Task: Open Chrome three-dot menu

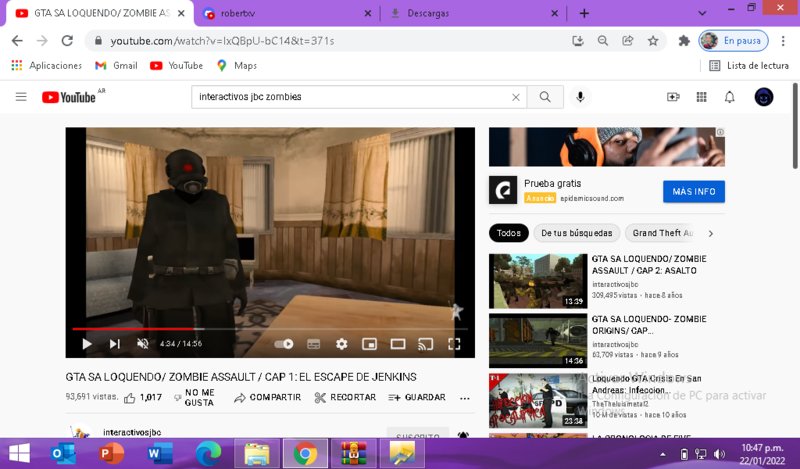Action: [x=783, y=41]
